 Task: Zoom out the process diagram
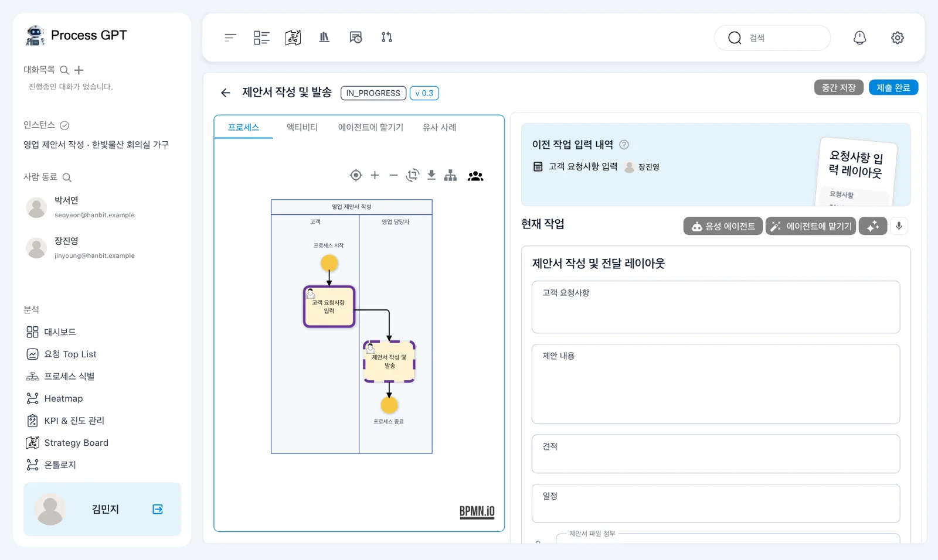coord(394,175)
